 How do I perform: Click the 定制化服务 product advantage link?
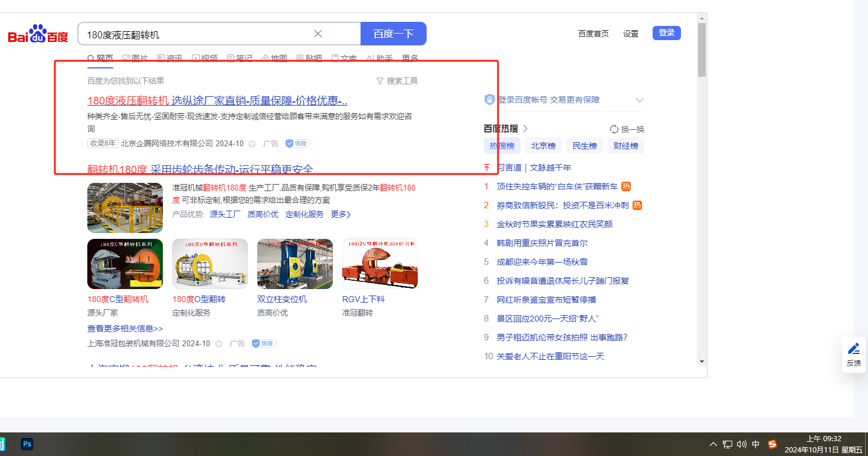point(304,214)
